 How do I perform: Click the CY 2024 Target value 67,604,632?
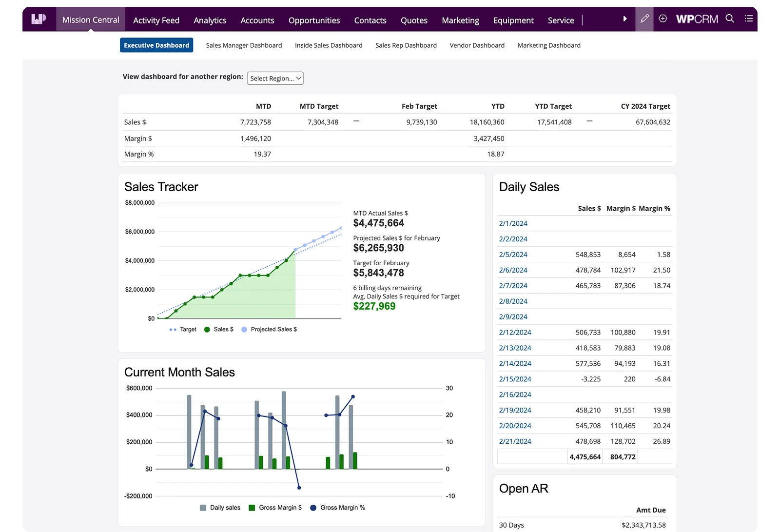tap(653, 122)
